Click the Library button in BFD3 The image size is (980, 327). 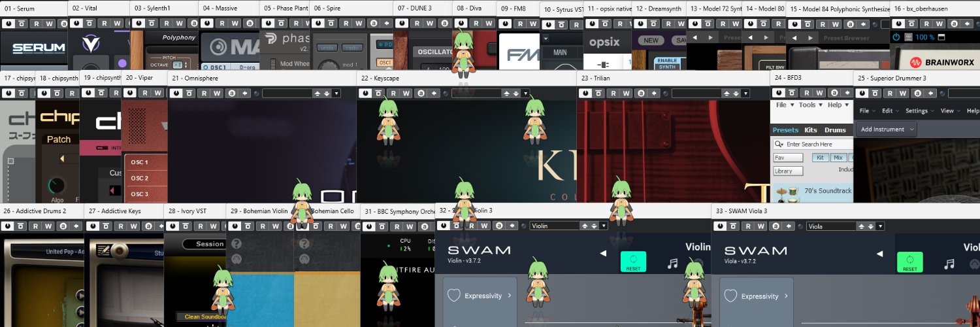pos(788,171)
